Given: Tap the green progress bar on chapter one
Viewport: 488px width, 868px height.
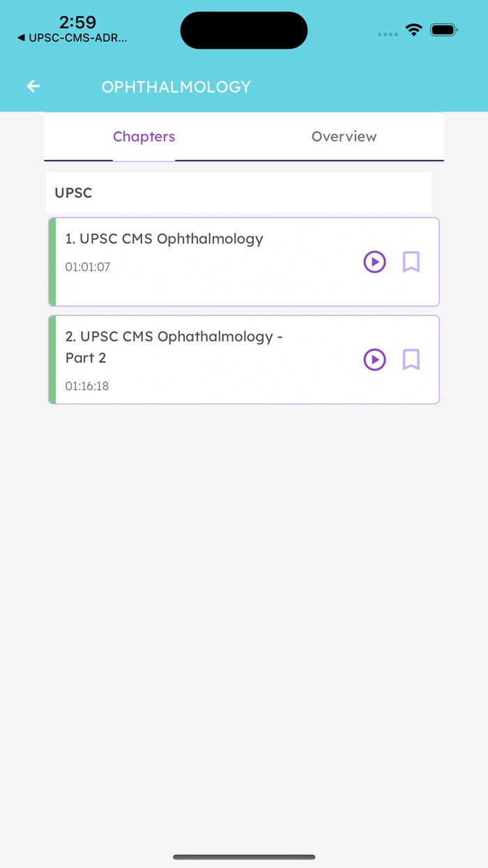Looking at the screenshot, I should [x=52, y=262].
